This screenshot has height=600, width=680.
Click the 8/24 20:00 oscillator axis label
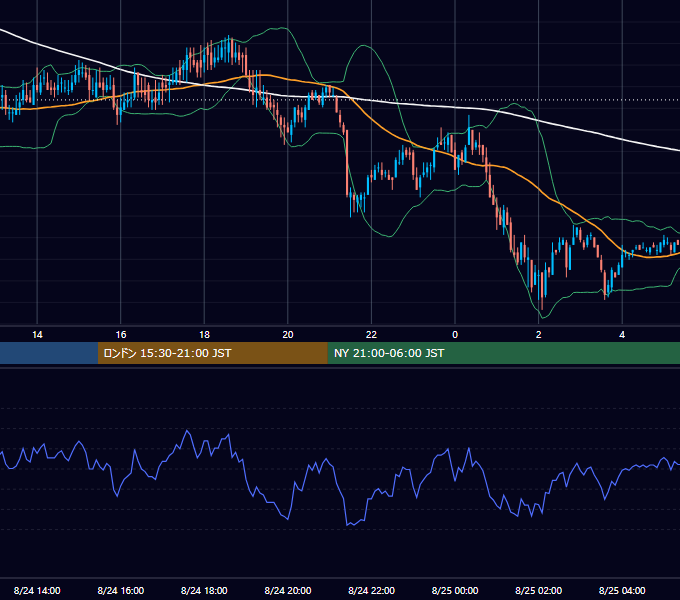288,590
